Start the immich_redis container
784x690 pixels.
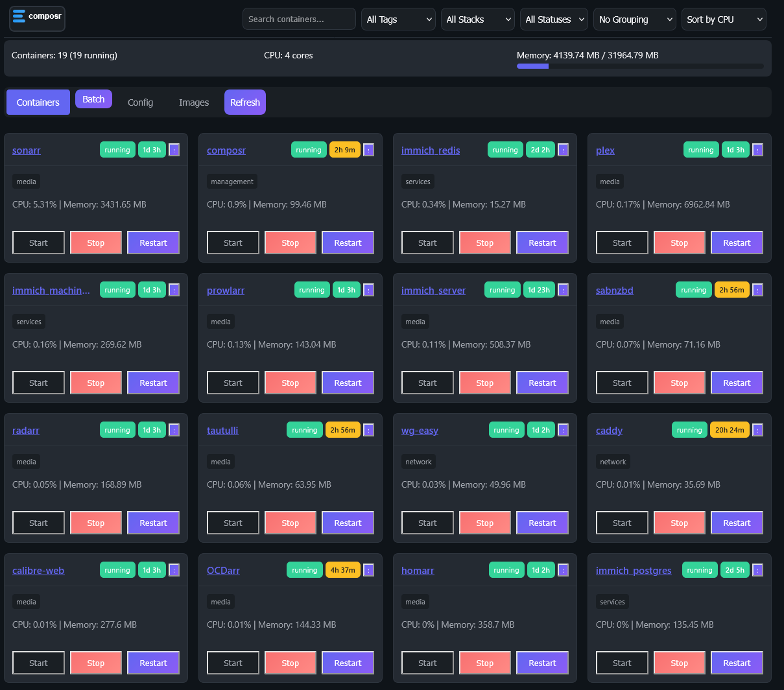pyautogui.click(x=427, y=243)
